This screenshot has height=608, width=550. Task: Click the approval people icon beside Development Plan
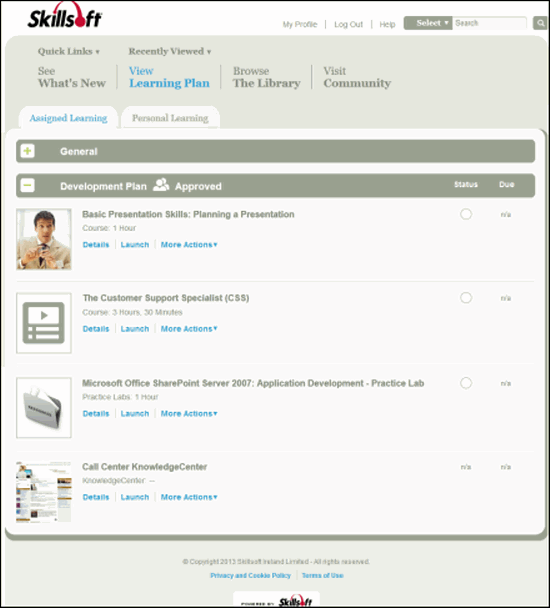[x=161, y=185]
